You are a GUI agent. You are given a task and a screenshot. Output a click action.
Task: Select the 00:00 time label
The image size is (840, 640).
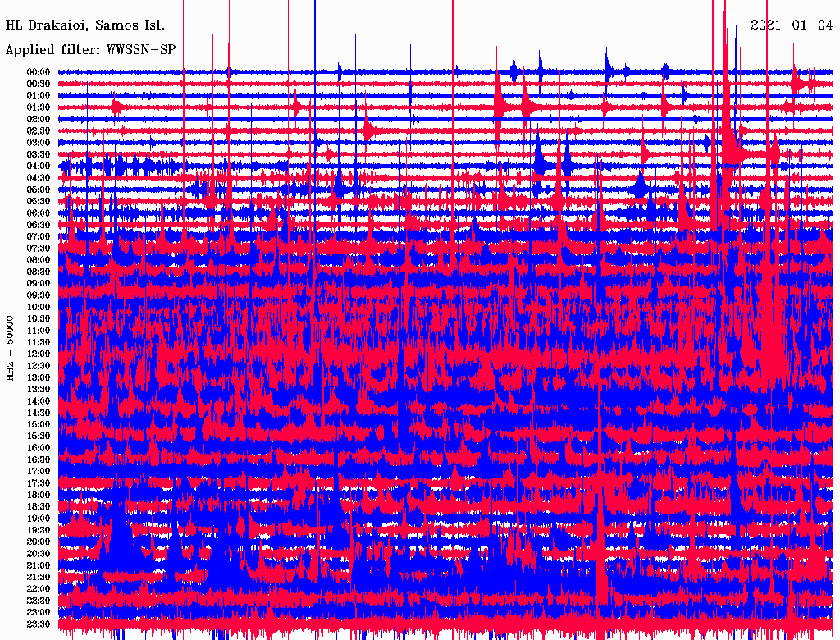(38, 72)
